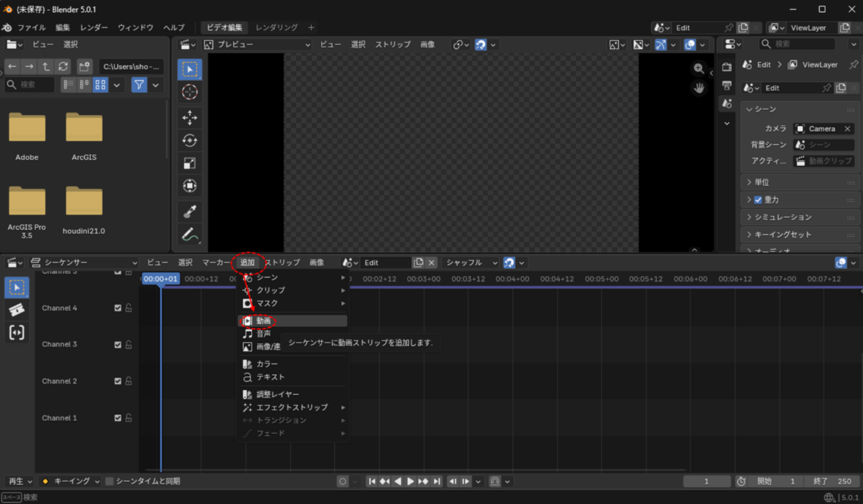Select the Rotate tool in preview toolbar
Screen dimensions: 863x504
[190, 140]
